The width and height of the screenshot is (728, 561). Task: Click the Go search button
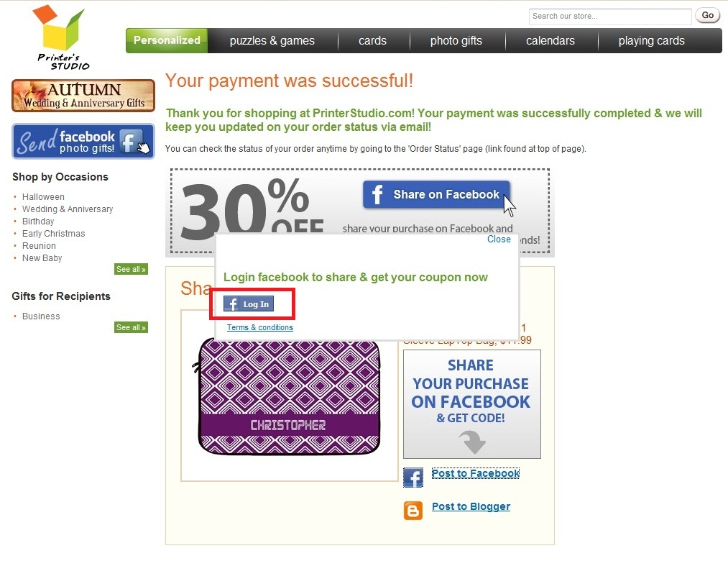[x=708, y=15]
